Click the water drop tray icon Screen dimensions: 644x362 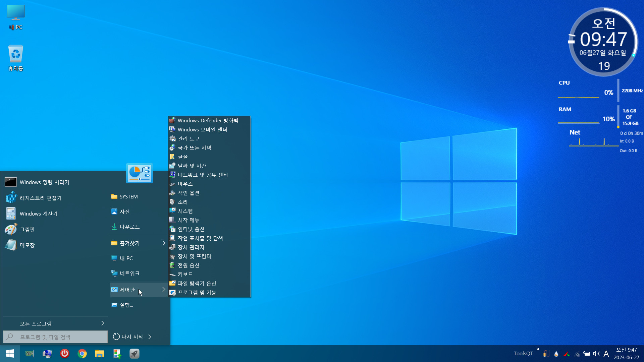point(556,354)
